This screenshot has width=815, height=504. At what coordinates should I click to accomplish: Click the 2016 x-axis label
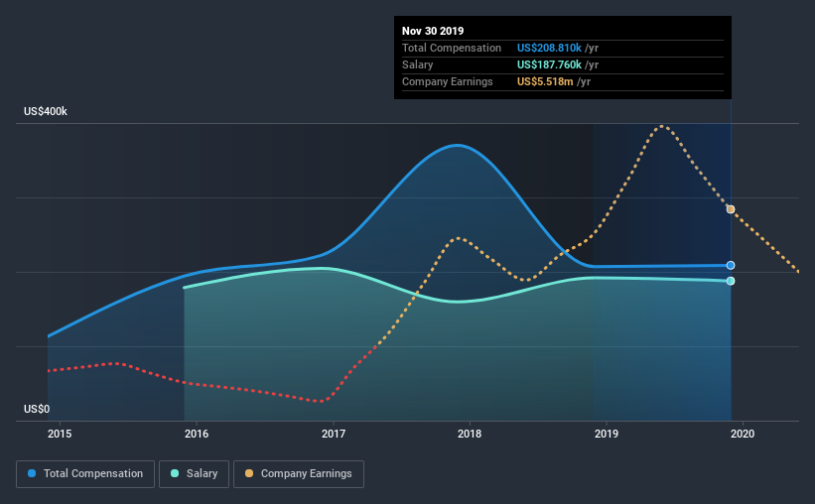pos(197,434)
